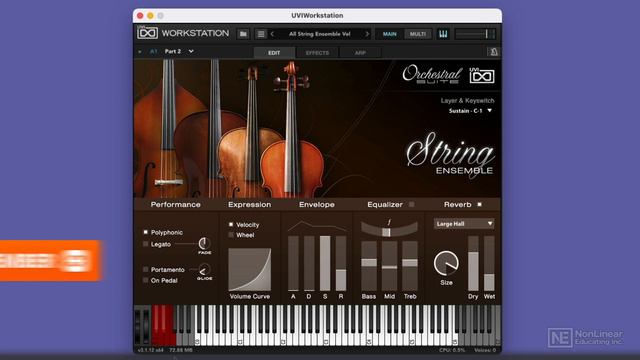Click the Performance section header
The height and width of the screenshot is (360, 640).
click(176, 204)
